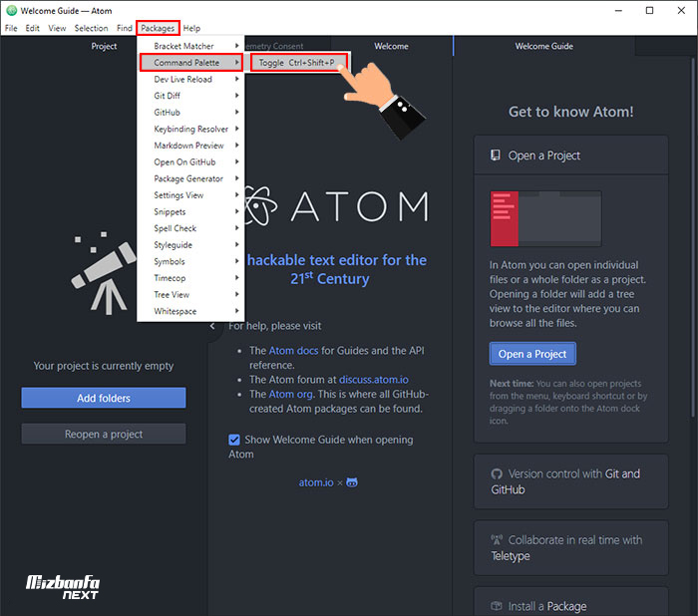Choose Toggle Ctrl+Shift+P item
This screenshot has height=616, width=698.
[x=298, y=63]
